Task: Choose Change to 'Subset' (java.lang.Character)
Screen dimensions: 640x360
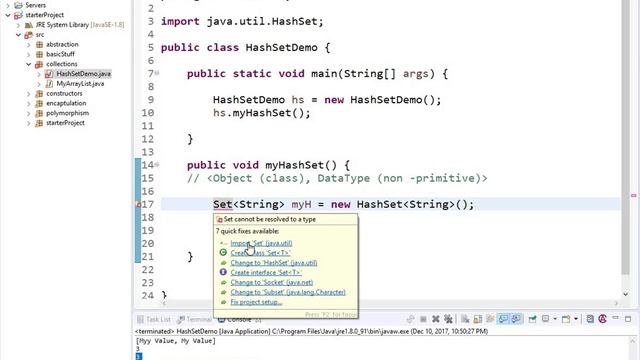Action: click(x=288, y=292)
